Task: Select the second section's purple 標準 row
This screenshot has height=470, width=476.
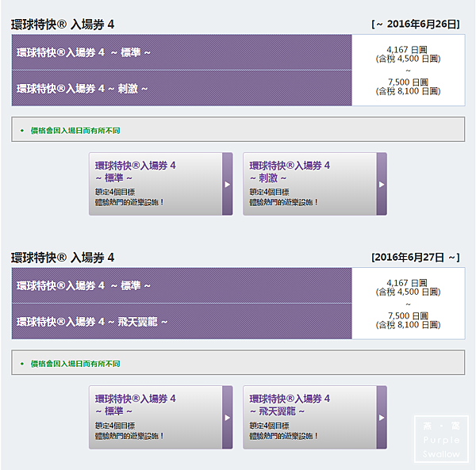Action: pos(182,285)
